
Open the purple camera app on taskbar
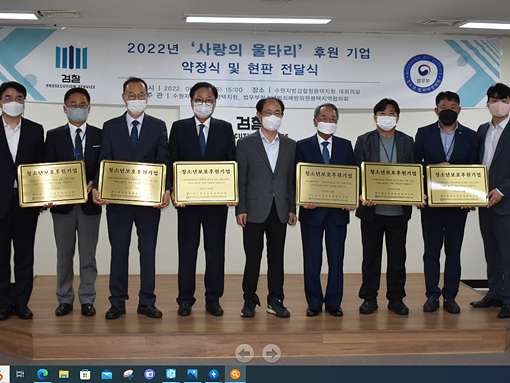coord(149,374)
